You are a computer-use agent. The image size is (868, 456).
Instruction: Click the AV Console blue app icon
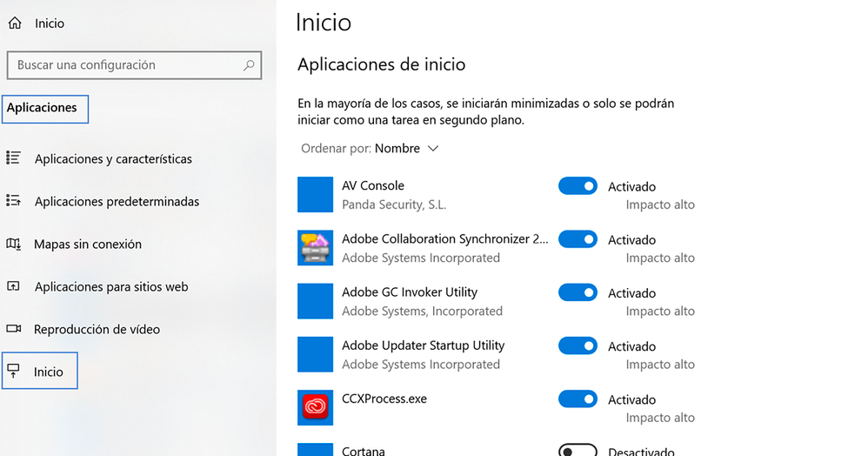315,194
